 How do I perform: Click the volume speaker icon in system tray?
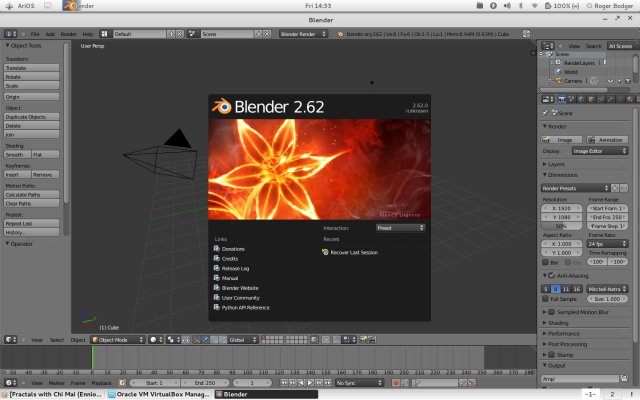point(507,6)
